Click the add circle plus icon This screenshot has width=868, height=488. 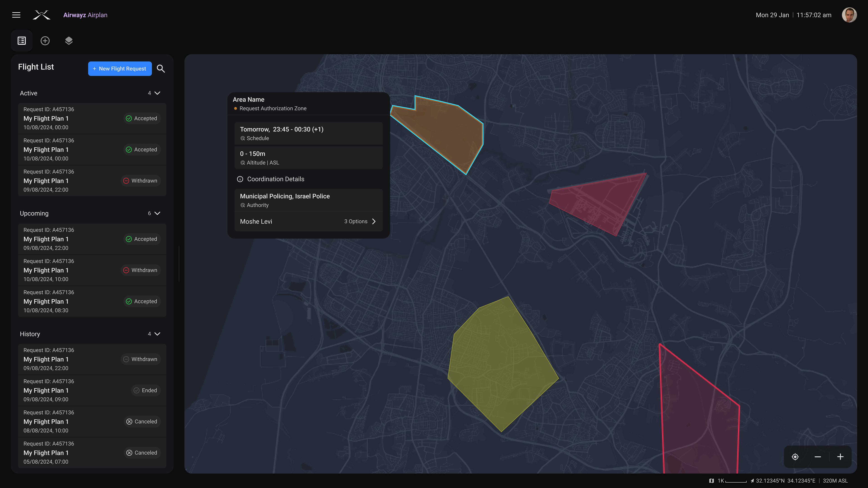pyautogui.click(x=45, y=41)
